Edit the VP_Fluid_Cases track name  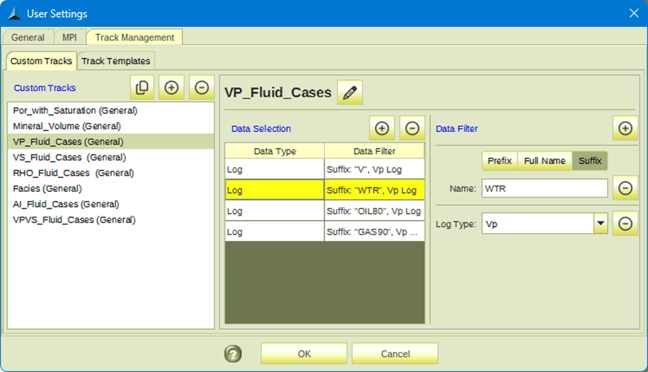point(350,92)
